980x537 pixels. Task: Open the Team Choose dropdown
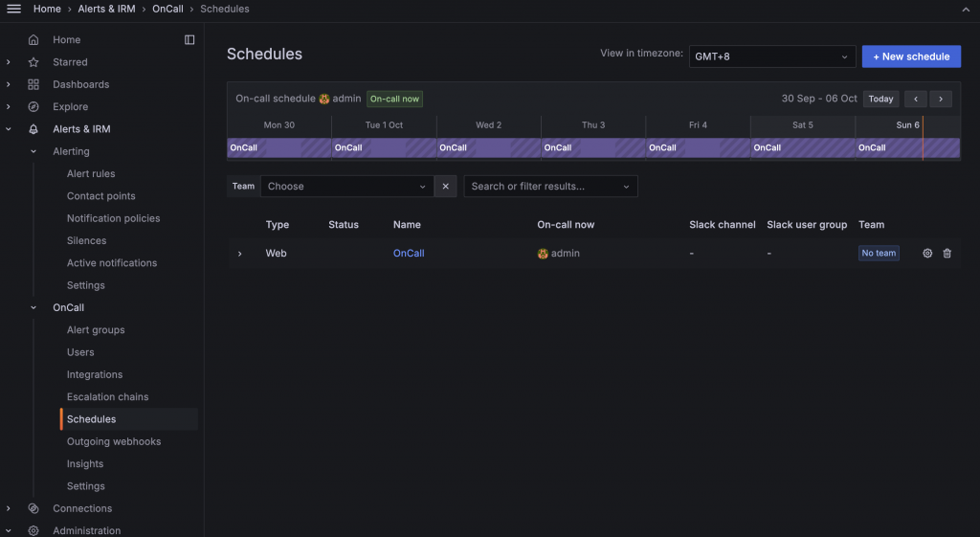click(346, 187)
